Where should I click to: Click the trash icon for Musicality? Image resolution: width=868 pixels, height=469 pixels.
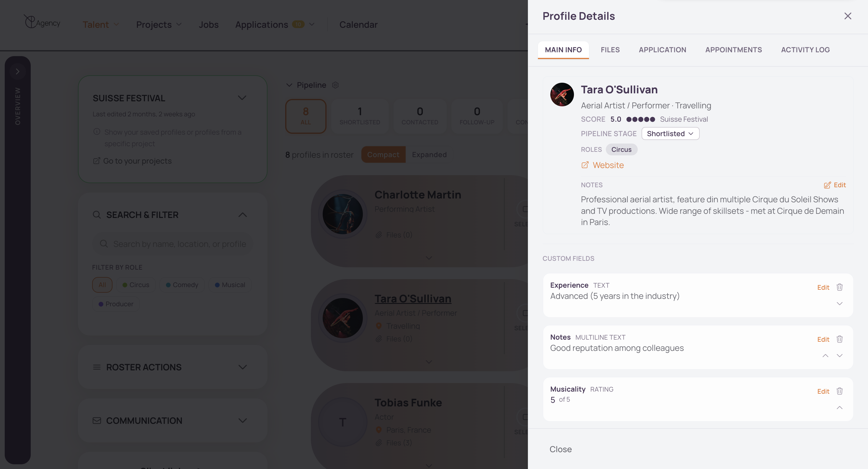tap(839, 391)
